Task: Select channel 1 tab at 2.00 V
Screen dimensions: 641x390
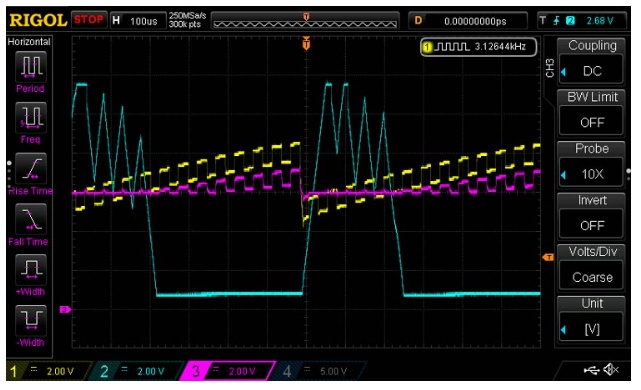Action: (x=47, y=371)
